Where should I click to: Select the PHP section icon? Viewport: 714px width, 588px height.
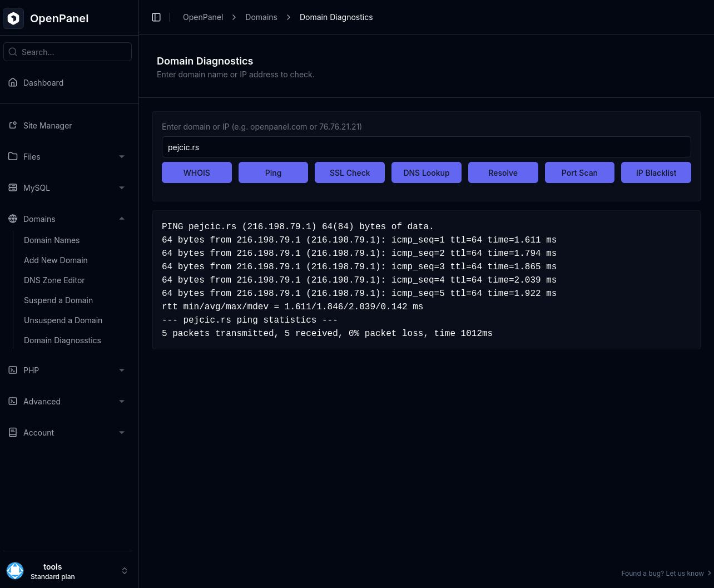pyautogui.click(x=12, y=370)
